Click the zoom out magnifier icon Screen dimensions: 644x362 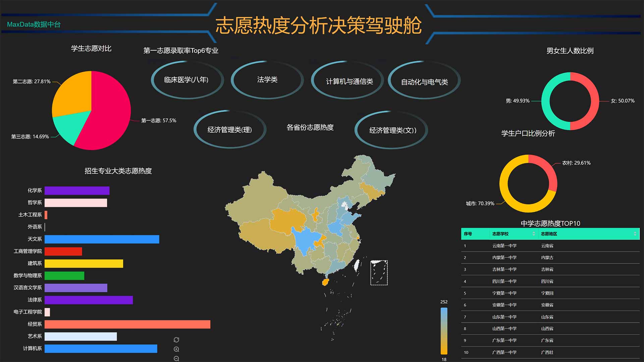(176, 359)
